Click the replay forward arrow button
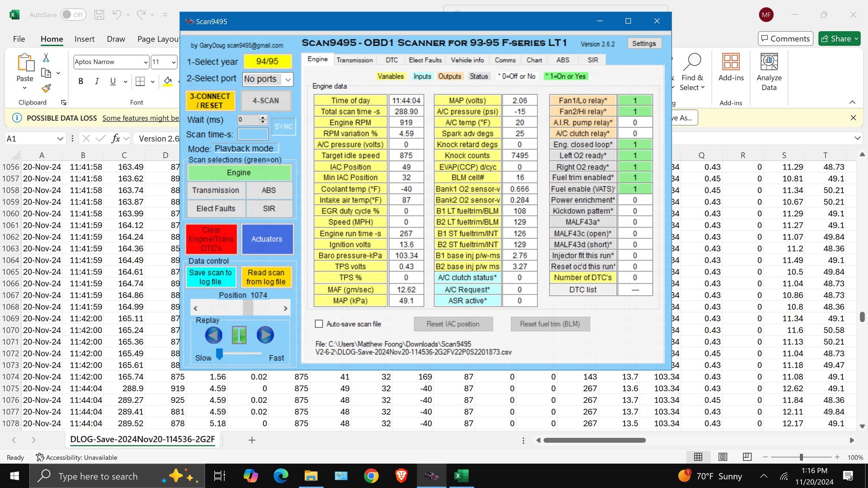 click(x=265, y=335)
